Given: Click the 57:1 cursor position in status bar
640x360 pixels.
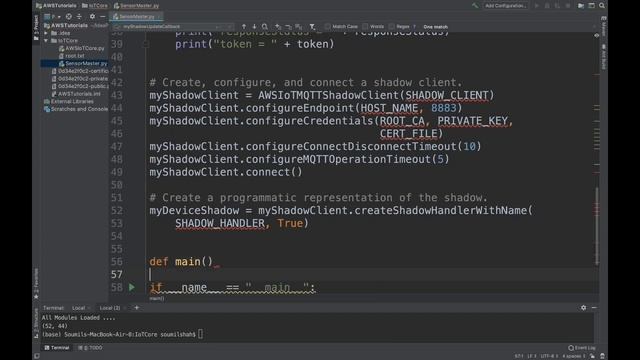Looking at the screenshot, I should 519,356.
